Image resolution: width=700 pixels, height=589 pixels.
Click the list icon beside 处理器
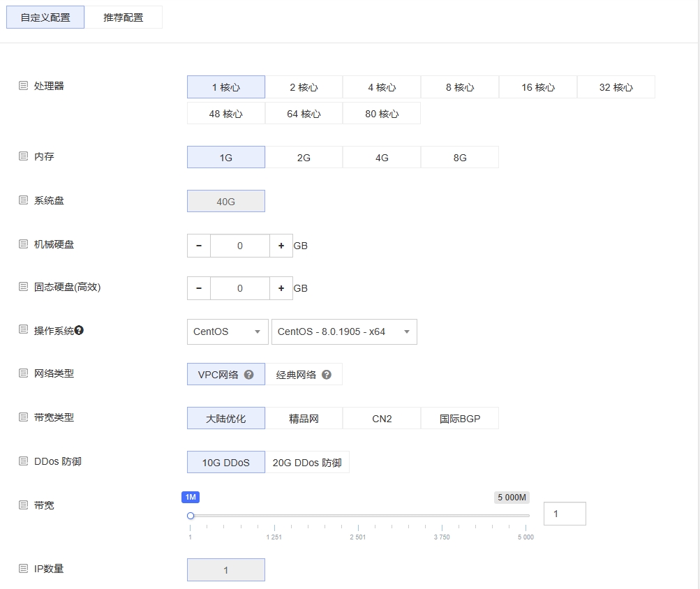(x=23, y=85)
